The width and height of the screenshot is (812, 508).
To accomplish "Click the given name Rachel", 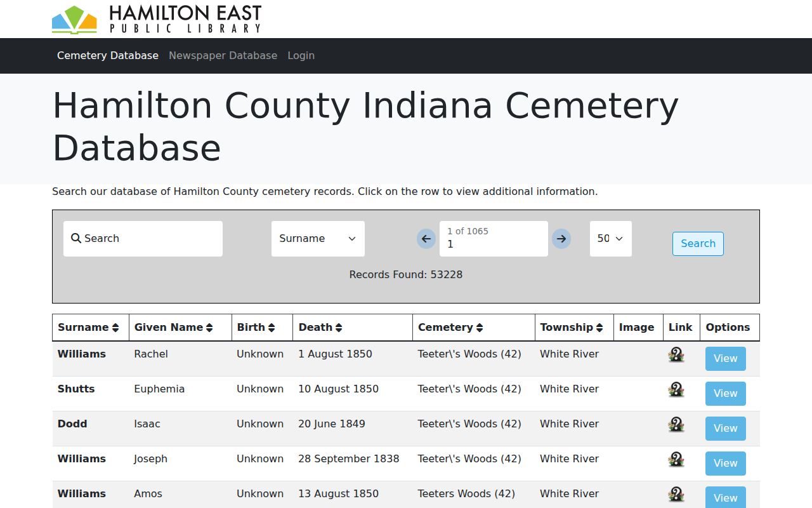I will click(x=151, y=354).
